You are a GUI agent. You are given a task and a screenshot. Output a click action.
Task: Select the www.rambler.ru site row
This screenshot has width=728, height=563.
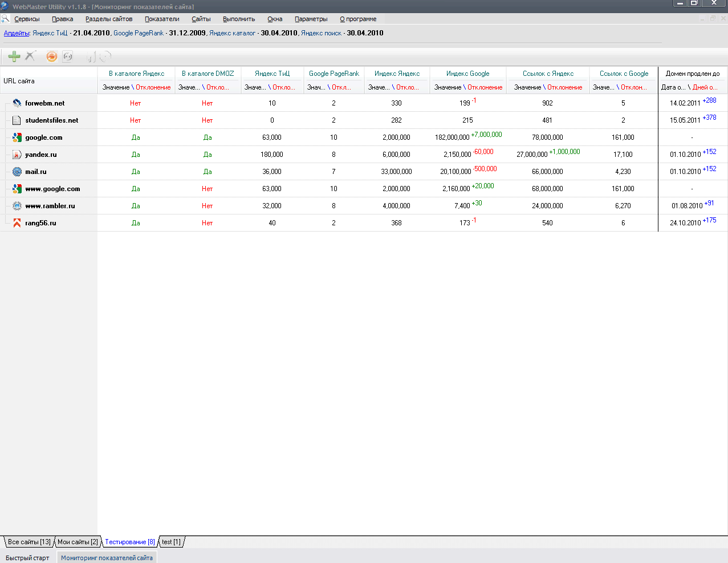click(x=50, y=206)
